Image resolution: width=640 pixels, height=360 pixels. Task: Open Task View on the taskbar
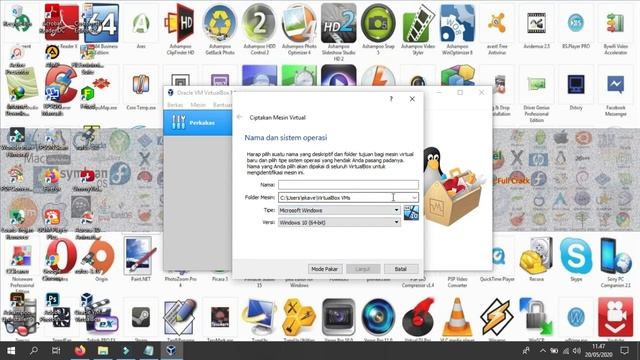(56, 351)
